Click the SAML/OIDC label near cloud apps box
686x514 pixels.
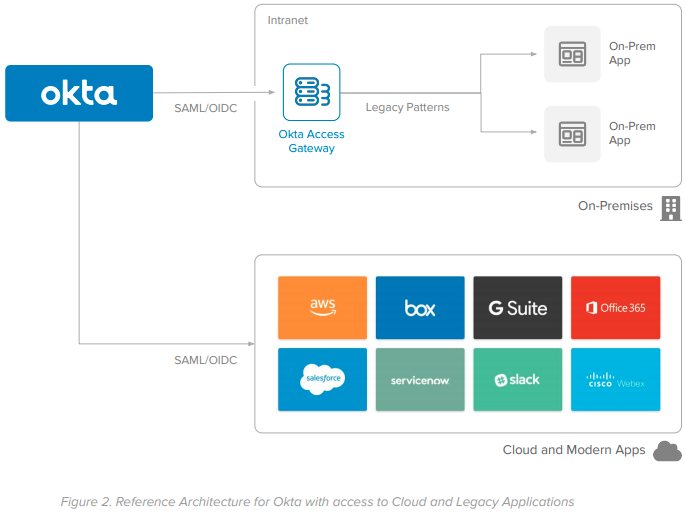[205, 360]
